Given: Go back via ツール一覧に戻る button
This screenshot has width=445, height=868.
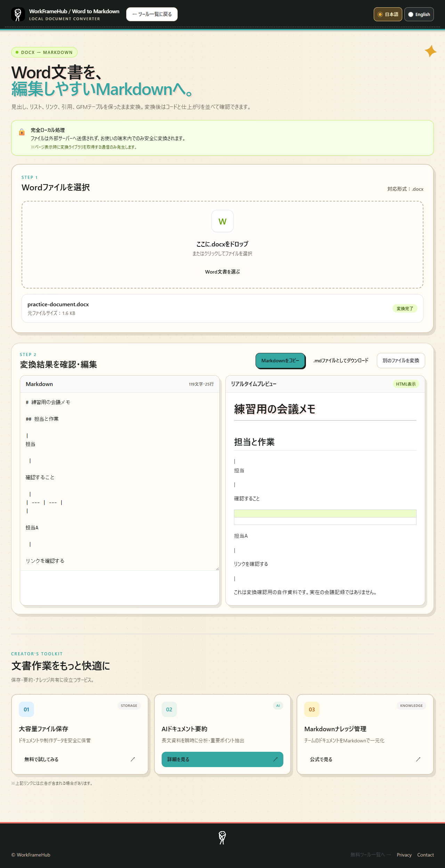Looking at the screenshot, I should [x=152, y=14].
